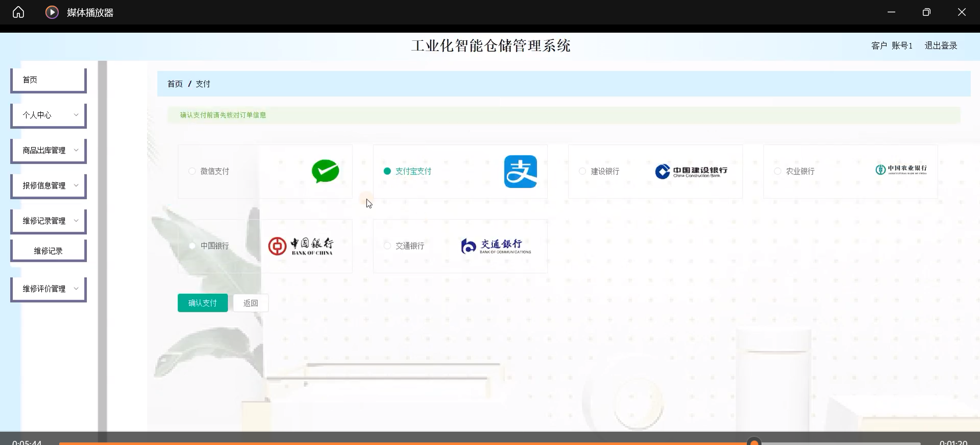
Task: Select the 交通银行 radio button
Action: (387, 245)
